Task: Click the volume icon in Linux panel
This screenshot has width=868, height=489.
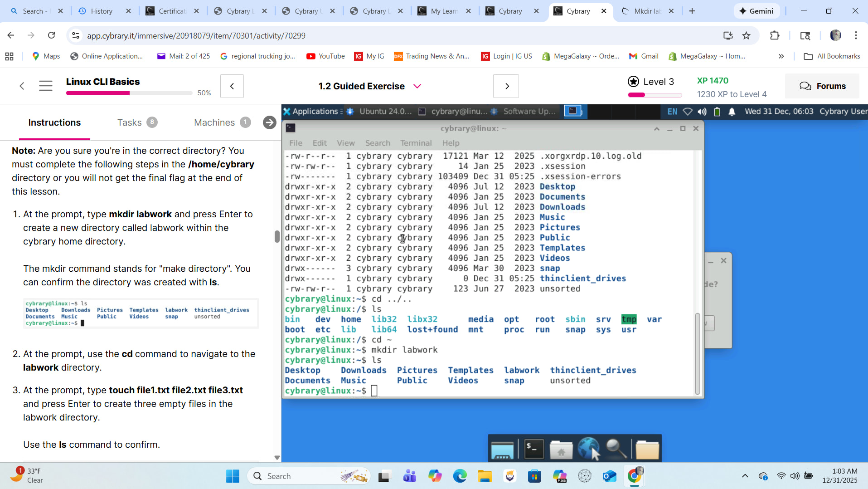Action: click(702, 112)
